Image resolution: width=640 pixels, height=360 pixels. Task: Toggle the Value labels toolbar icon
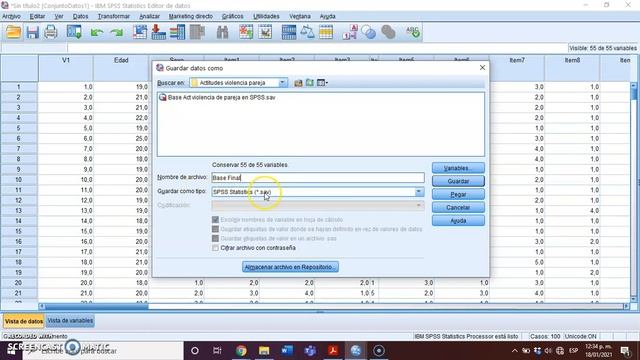point(350,32)
